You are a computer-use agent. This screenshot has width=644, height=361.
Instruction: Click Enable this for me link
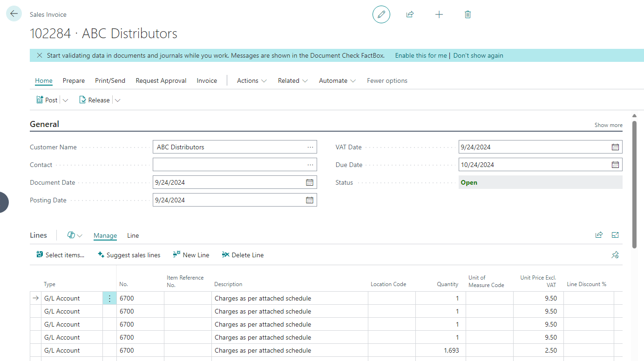pos(421,55)
